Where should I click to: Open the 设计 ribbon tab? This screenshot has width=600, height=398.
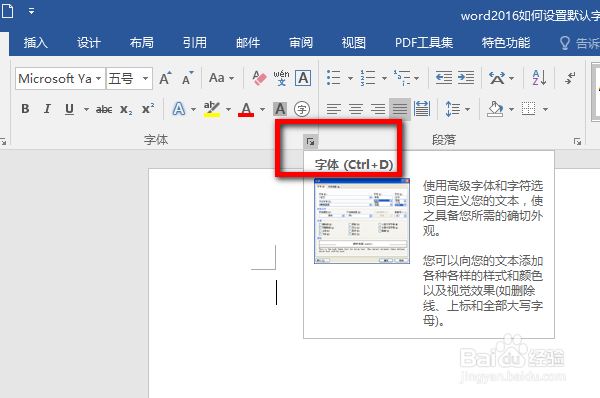88,42
